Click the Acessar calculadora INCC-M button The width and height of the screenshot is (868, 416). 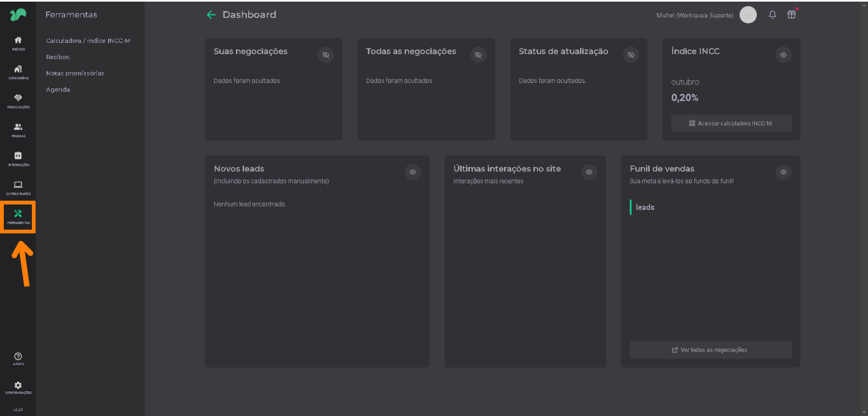(731, 123)
